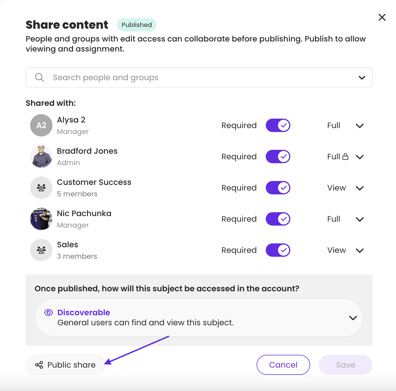Click the Sales group icon

[41, 250]
